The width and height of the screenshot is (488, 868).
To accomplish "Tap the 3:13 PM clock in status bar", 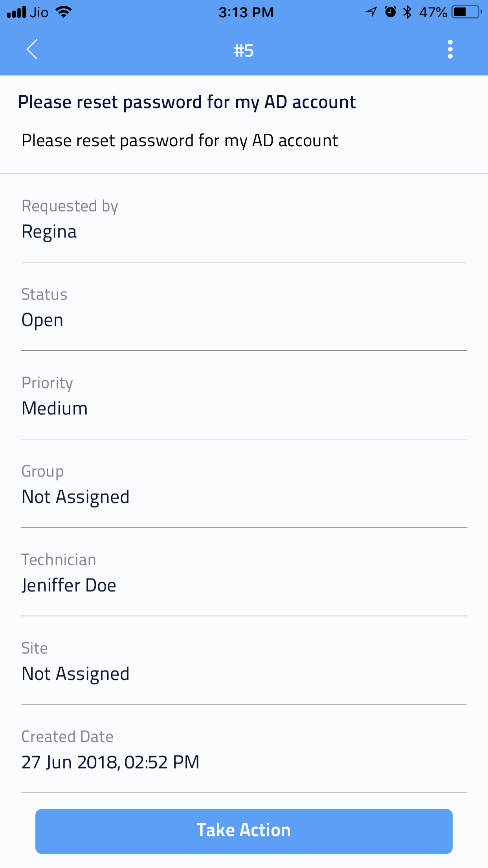I will coord(246,12).
